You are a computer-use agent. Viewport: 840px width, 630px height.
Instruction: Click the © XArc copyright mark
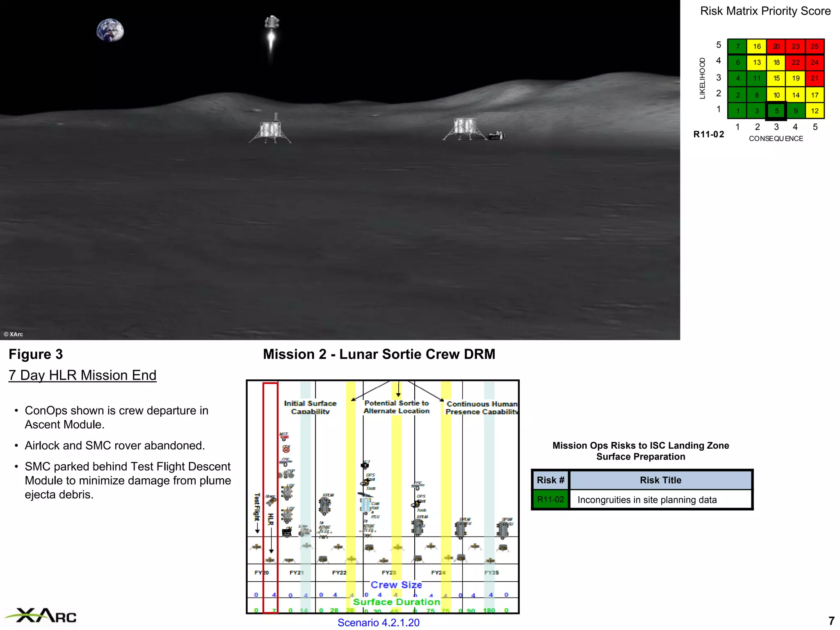click(14, 334)
